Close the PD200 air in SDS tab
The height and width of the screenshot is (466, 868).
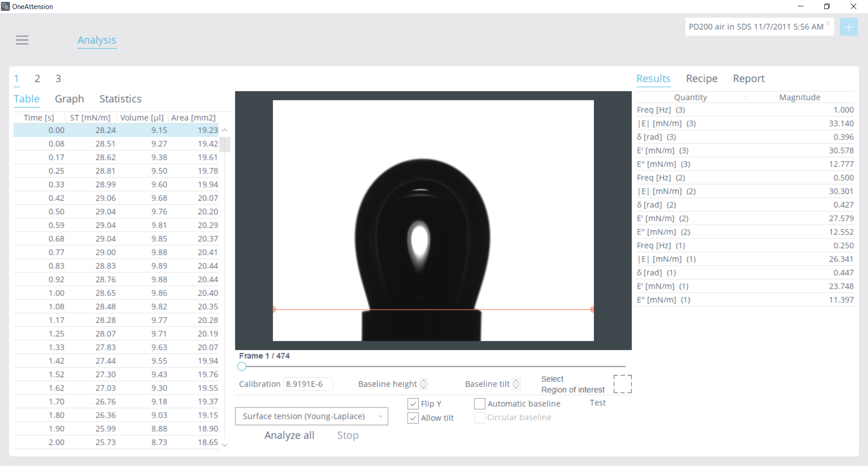pos(828,23)
